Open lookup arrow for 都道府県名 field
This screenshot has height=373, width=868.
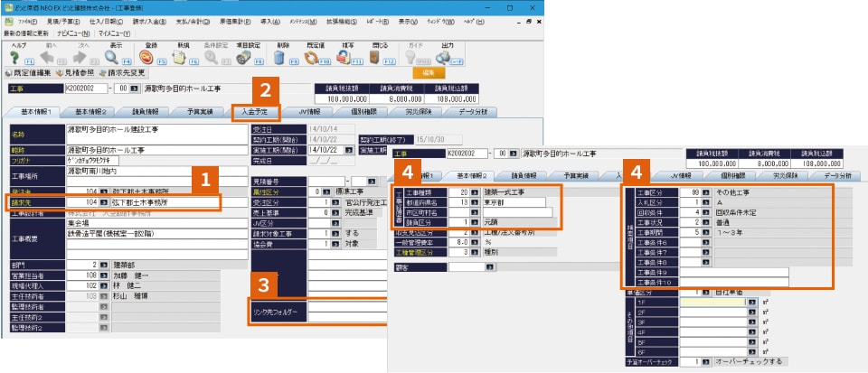pos(475,202)
